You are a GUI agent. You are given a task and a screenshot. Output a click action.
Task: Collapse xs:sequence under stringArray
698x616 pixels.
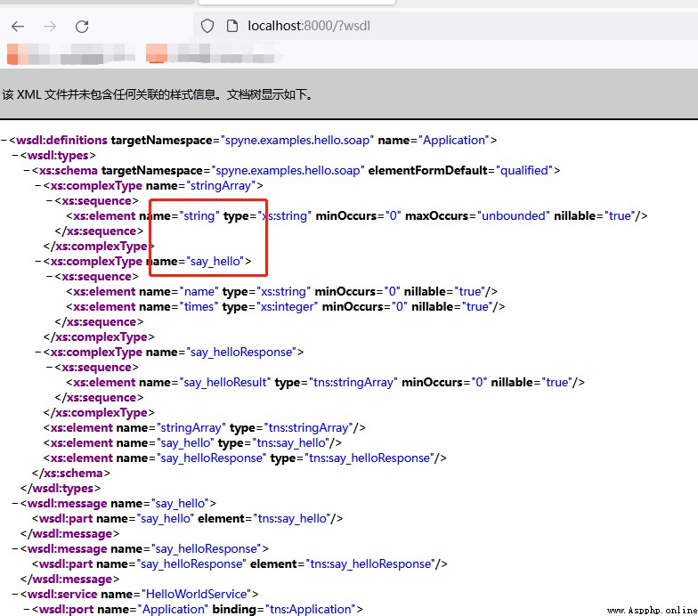(50, 201)
